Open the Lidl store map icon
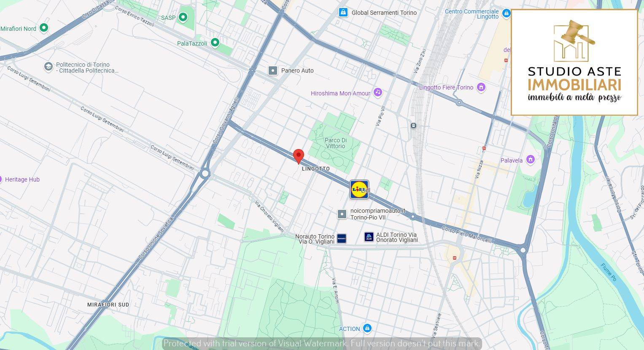644x350 pixels. 359,189
